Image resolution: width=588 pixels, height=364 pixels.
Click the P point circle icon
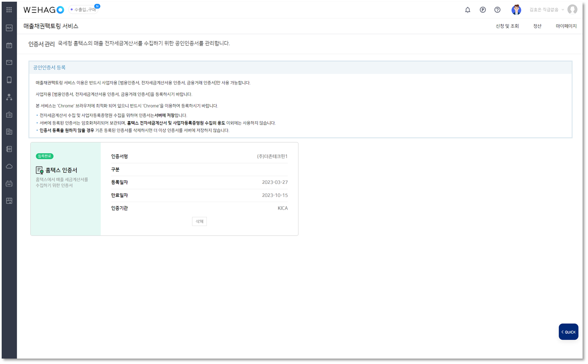point(482,10)
